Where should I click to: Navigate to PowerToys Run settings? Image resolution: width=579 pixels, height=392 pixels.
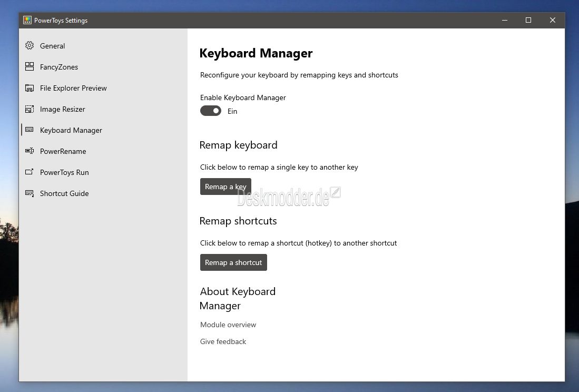pos(103,172)
